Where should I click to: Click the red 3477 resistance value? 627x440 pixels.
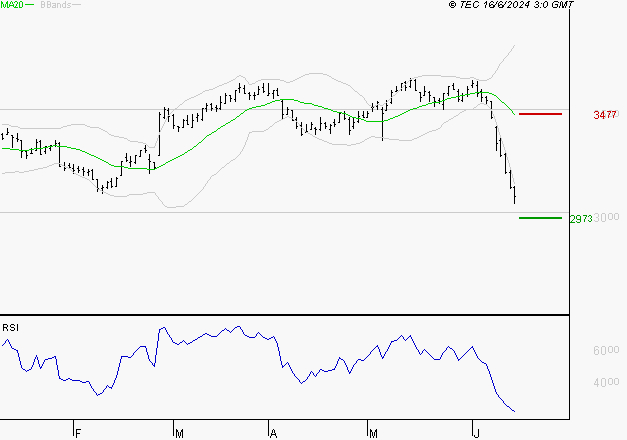[605, 115]
